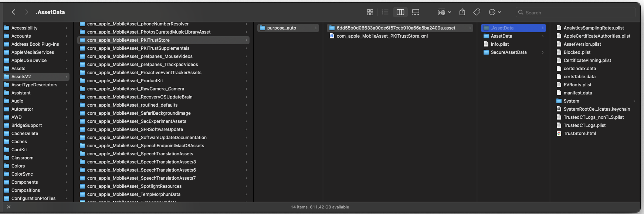Select com_apple_MobileAsset_RawCamera_Camera folder
This screenshot has height=214, width=644.
click(x=163, y=89)
